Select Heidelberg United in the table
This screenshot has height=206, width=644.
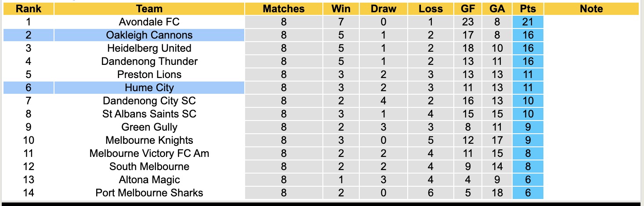149,48
